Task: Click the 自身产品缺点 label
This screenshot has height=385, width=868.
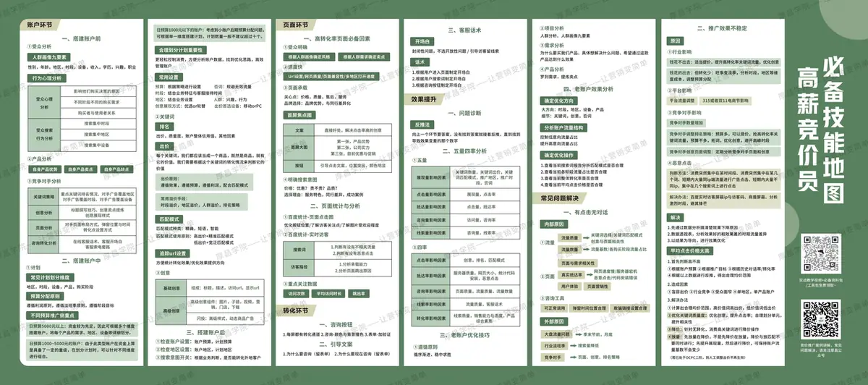Action: tap(118, 169)
